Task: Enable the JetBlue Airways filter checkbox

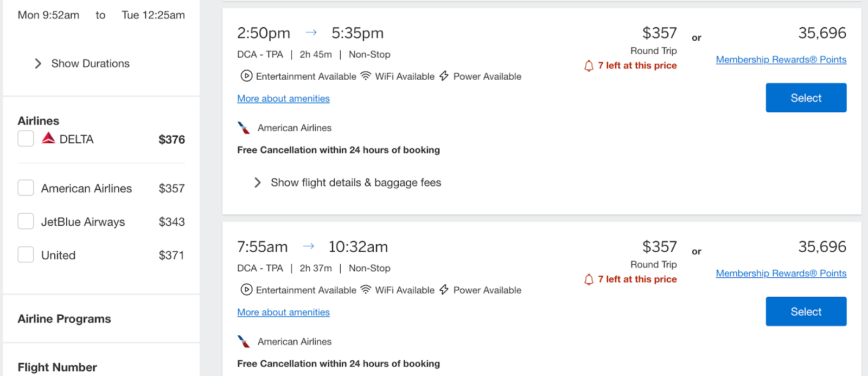Action: 25,221
